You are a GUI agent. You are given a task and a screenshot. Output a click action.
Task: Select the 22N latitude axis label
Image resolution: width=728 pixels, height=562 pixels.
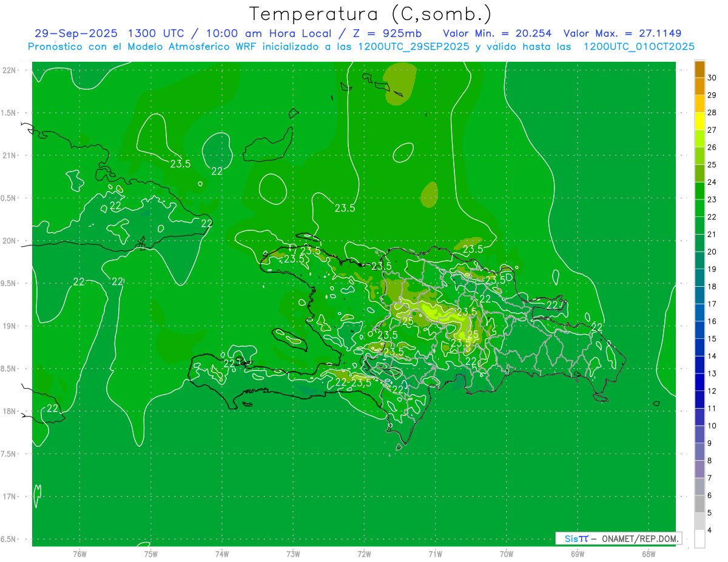pos(10,70)
